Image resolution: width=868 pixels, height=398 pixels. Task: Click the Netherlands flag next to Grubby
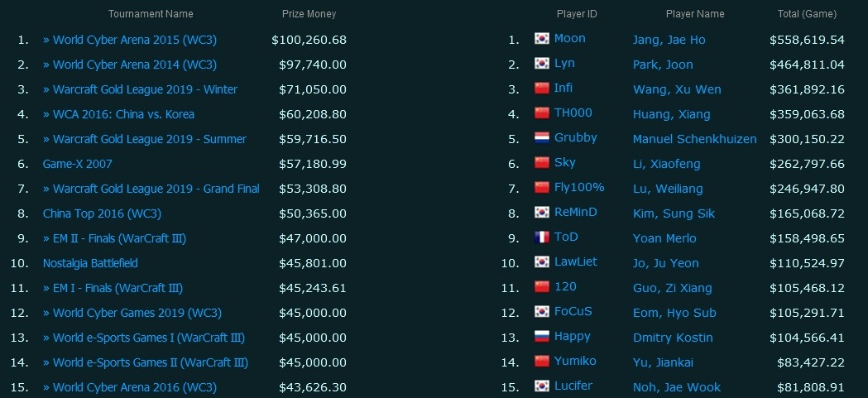pos(541,137)
